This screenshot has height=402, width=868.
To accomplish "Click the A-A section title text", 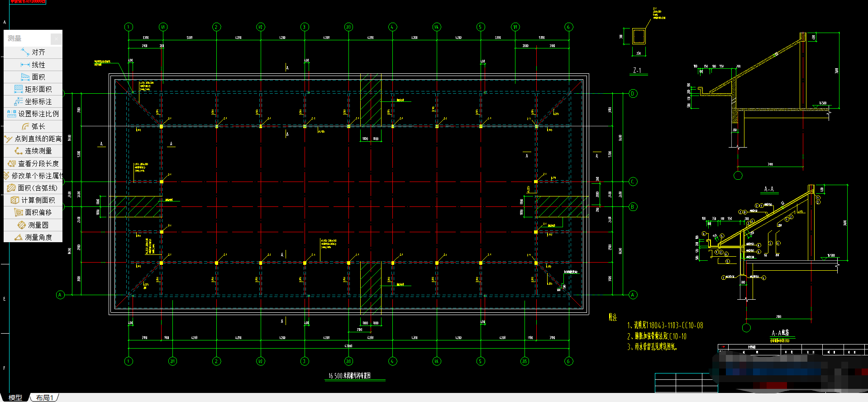I will pyautogui.click(x=769, y=189).
